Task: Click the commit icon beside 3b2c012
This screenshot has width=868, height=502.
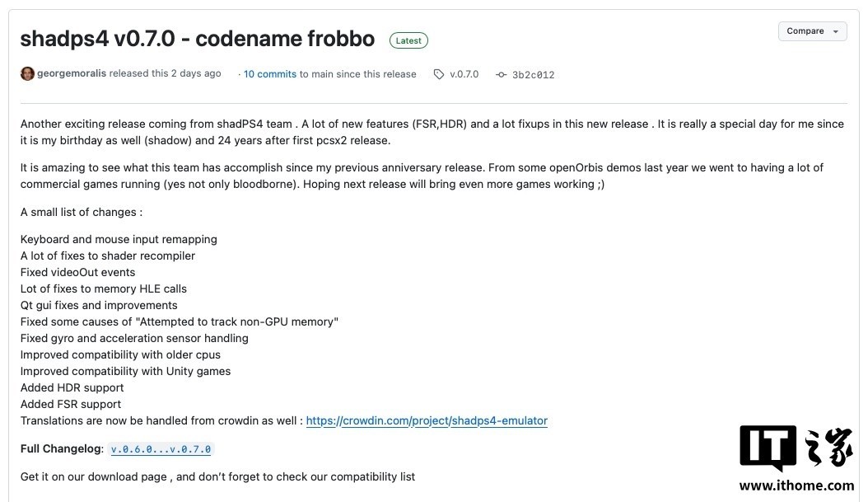Action: (501, 74)
